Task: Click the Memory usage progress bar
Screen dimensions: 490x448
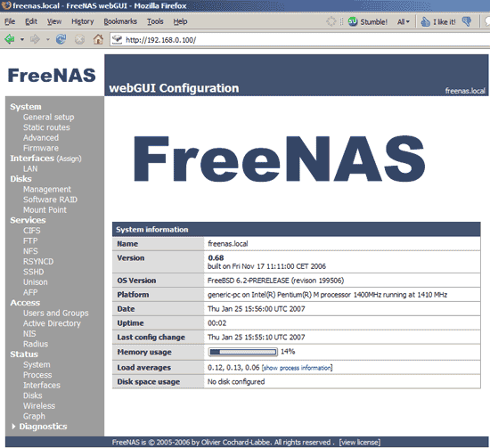Action: (243, 352)
